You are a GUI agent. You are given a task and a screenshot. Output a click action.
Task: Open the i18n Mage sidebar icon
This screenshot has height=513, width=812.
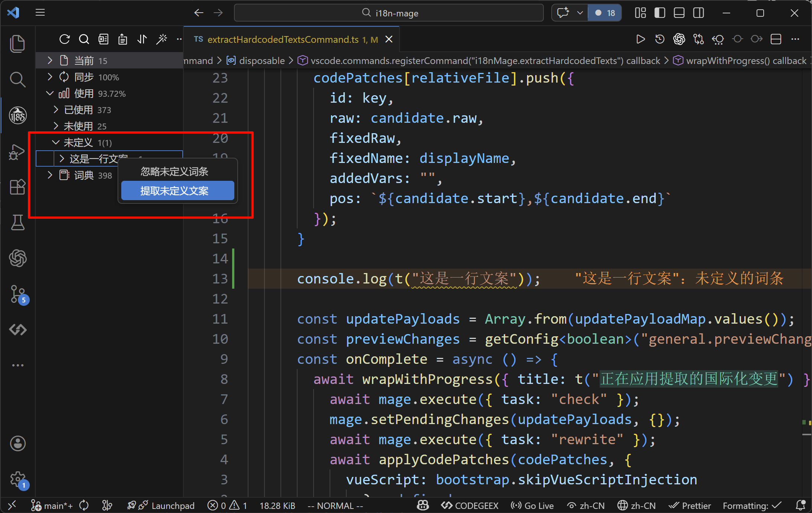pyautogui.click(x=17, y=115)
